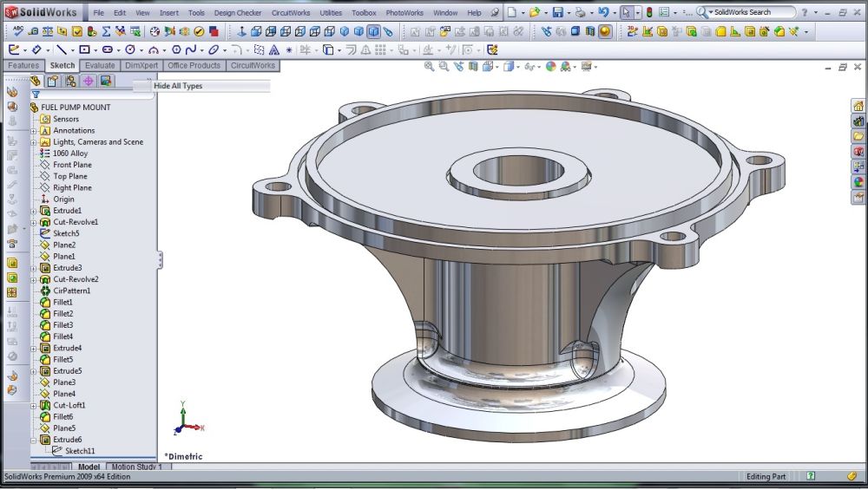Screen dimensions: 868x490
Task: Select Sketch11 in feature tree
Action: pyautogui.click(x=80, y=451)
